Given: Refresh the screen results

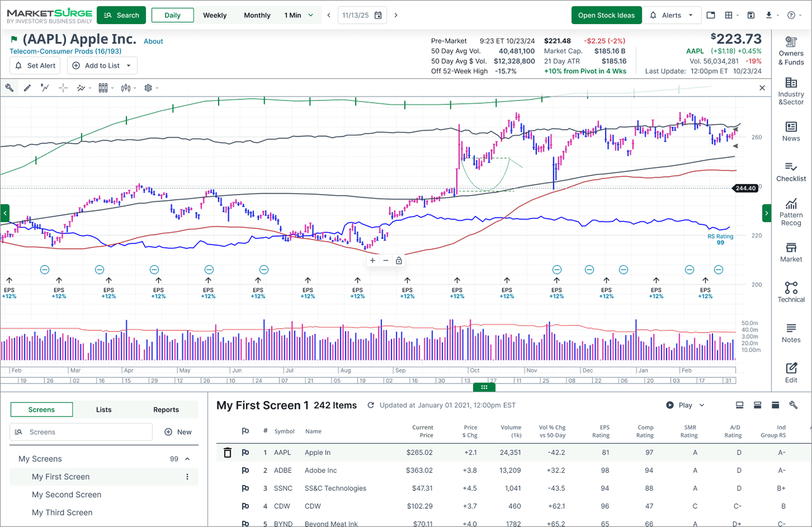Looking at the screenshot, I should (371, 405).
